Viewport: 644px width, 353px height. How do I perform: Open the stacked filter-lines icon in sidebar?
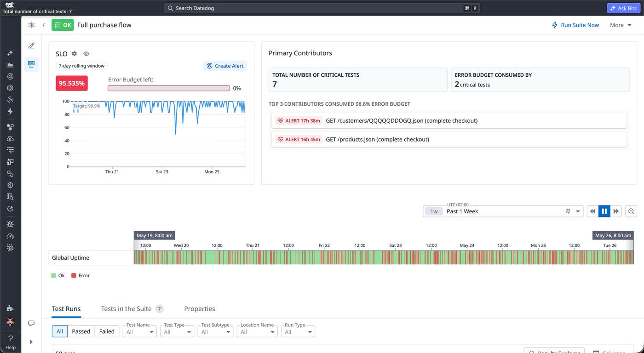(10, 150)
